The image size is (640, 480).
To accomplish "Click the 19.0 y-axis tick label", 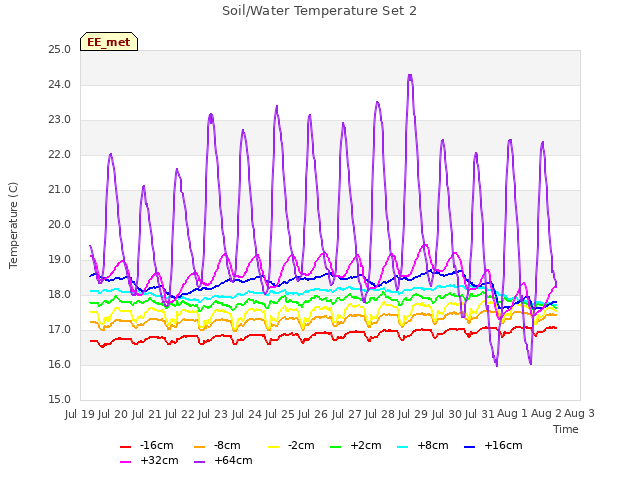I will click(60, 260).
